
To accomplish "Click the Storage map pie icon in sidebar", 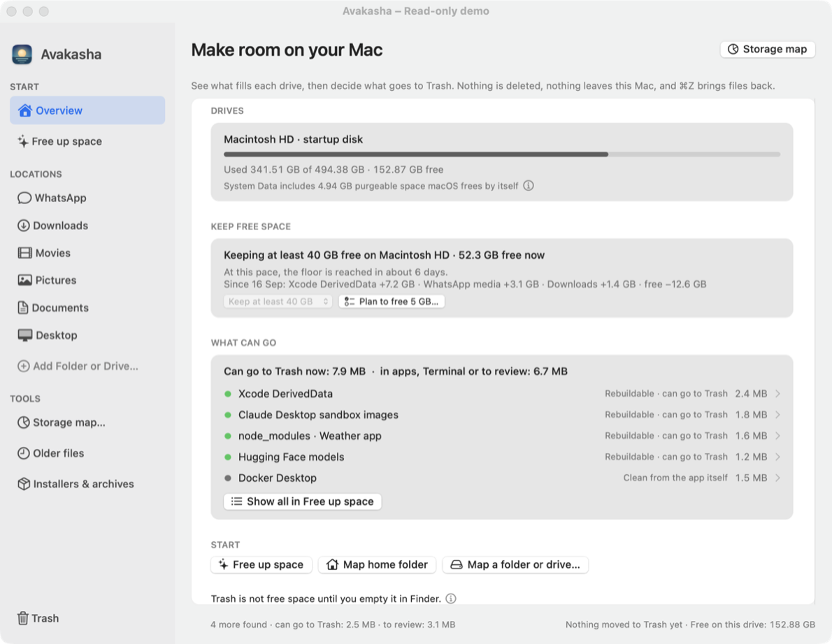I will (x=23, y=422).
